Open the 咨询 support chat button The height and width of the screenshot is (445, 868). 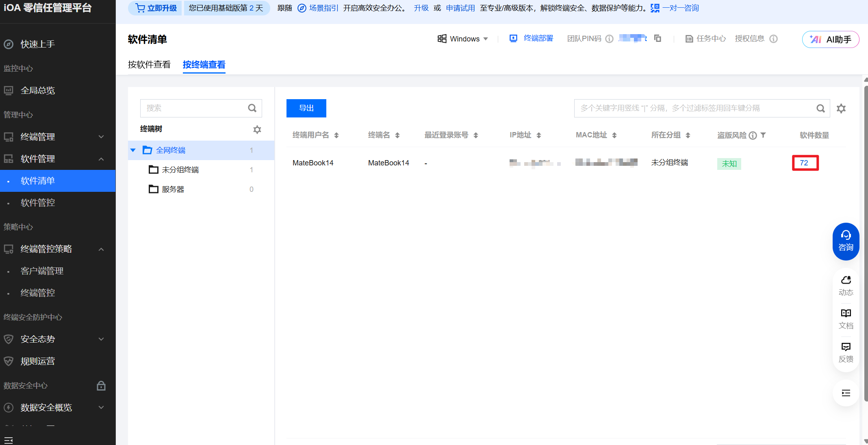click(x=846, y=241)
